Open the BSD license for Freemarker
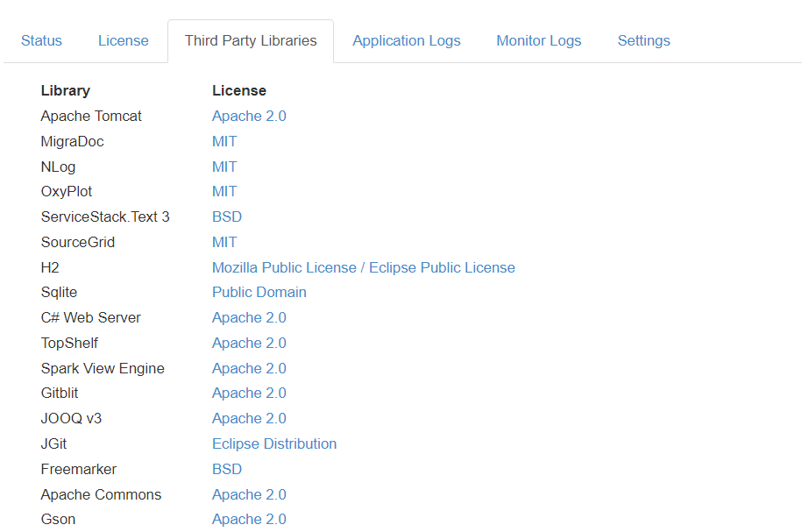 [226, 469]
